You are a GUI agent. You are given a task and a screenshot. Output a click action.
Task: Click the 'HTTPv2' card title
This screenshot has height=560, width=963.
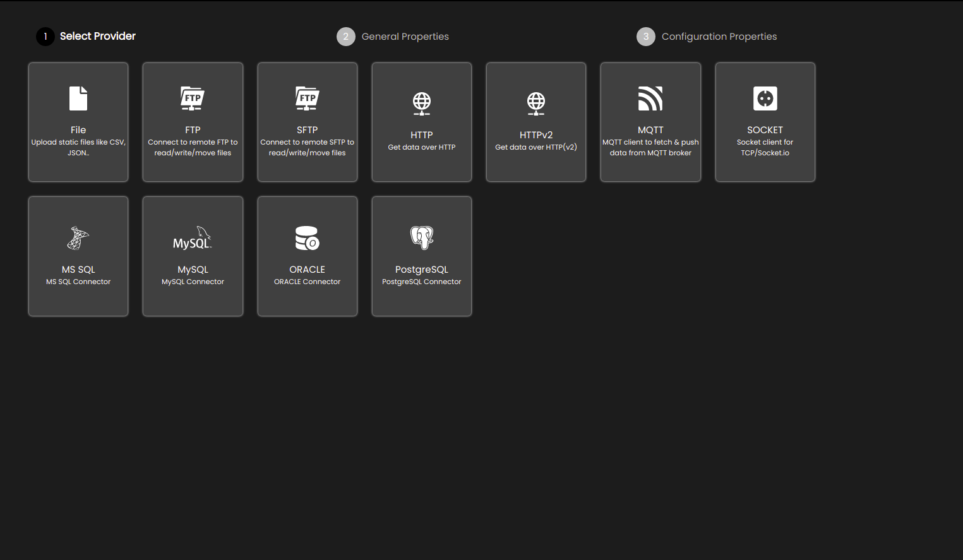(x=536, y=135)
